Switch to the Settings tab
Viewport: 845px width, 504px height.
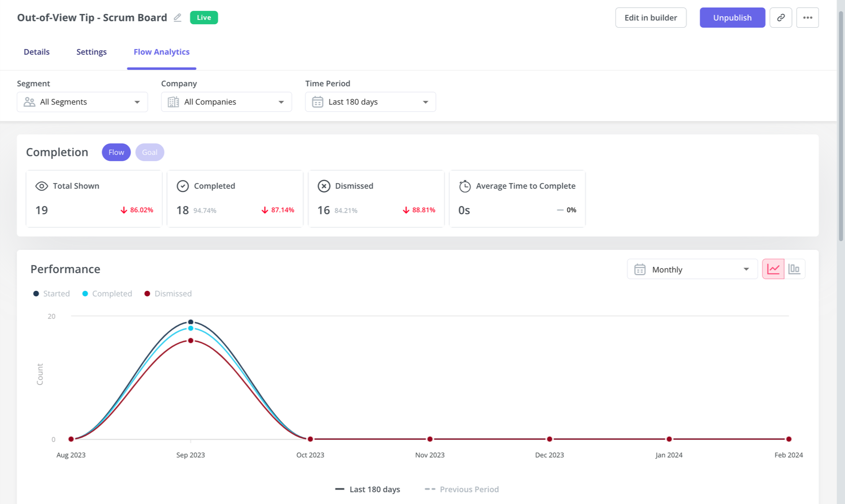pyautogui.click(x=91, y=52)
